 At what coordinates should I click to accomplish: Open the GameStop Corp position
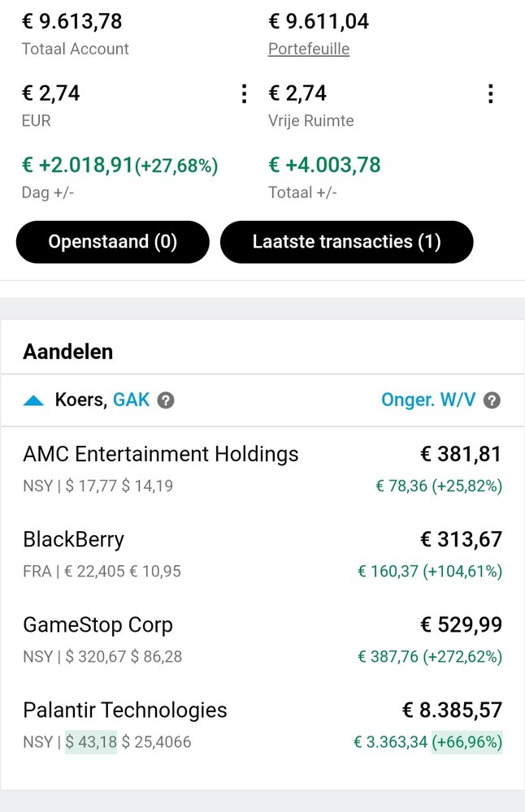262,640
